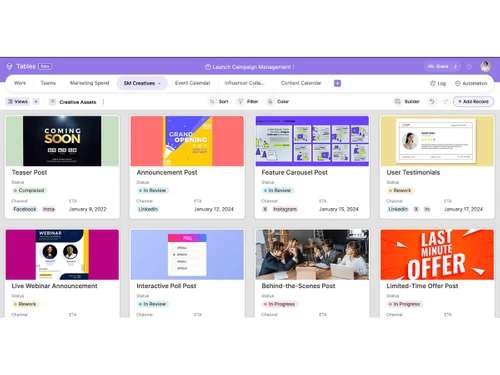This screenshot has height=375, width=500.
Task: Click the X tag on Feature Carousel Post
Action: tap(265, 209)
